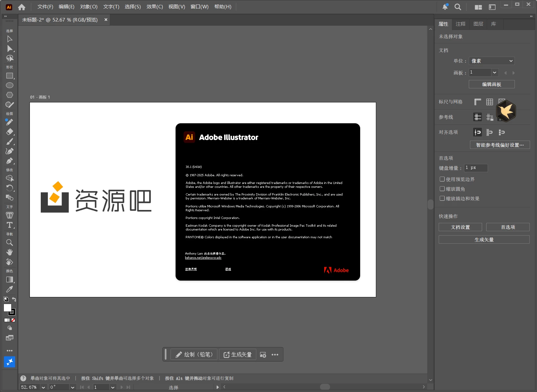Choose the Eyedropper tool
The image size is (537, 392).
pos(9,289)
